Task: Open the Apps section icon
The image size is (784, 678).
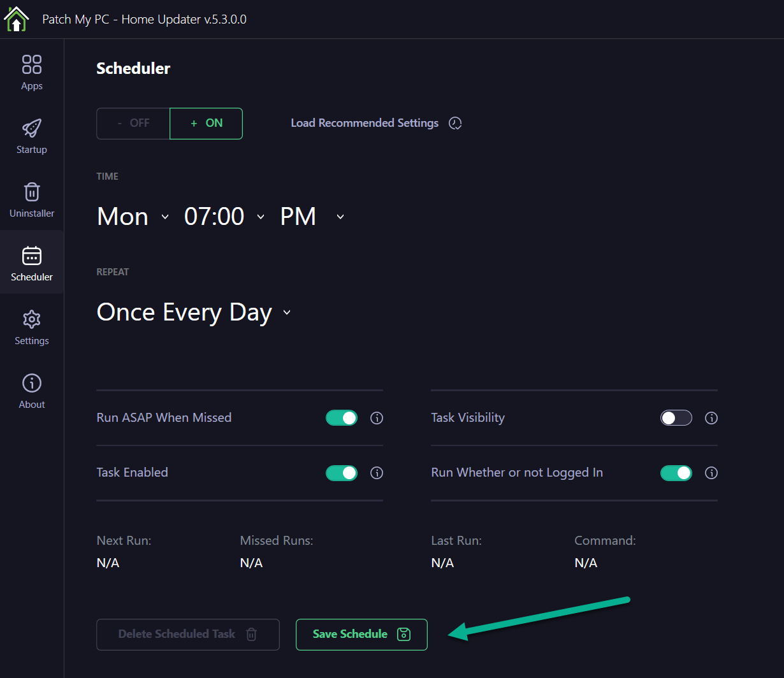Action: [x=31, y=64]
